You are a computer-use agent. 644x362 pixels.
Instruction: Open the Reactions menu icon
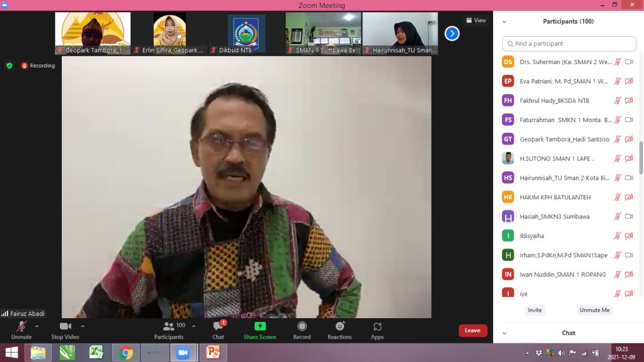pyautogui.click(x=340, y=327)
